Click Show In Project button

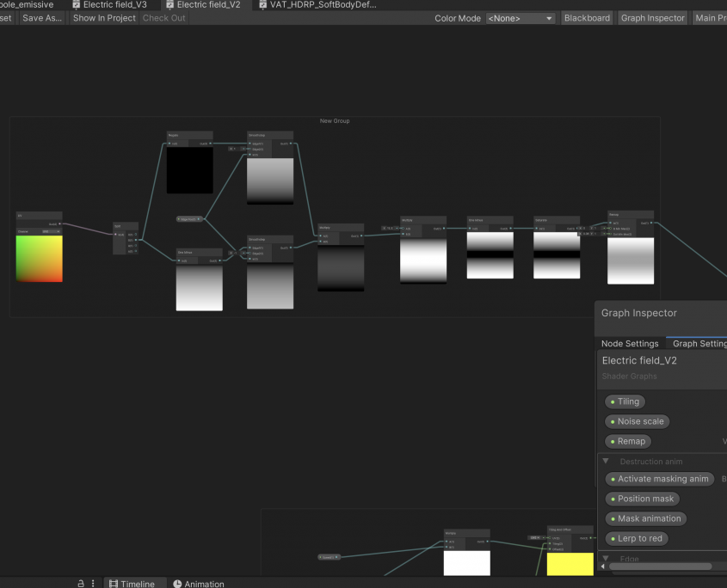(x=104, y=18)
